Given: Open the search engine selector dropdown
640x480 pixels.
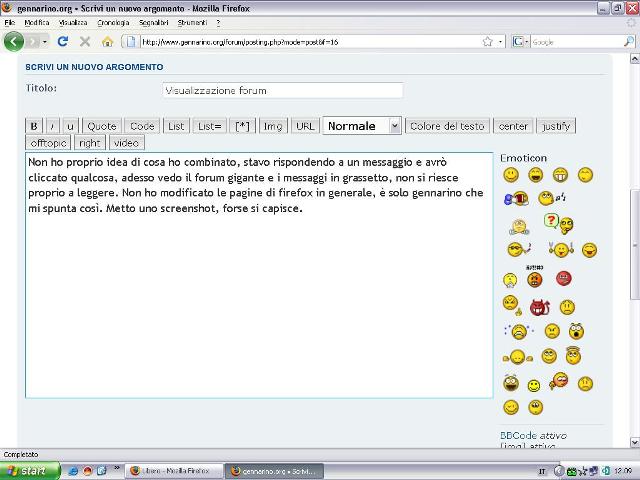Looking at the screenshot, I should pos(520,41).
